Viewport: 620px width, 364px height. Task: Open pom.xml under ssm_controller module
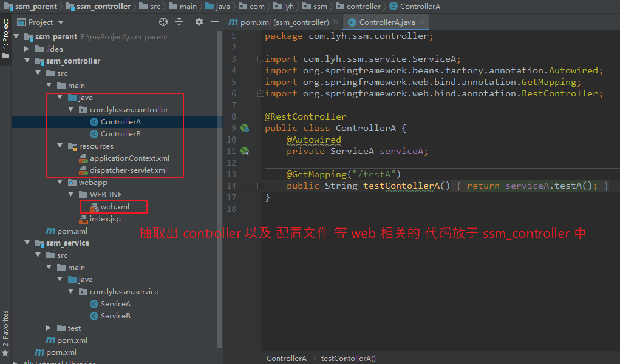pyautogui.click(x=72, y=231)
